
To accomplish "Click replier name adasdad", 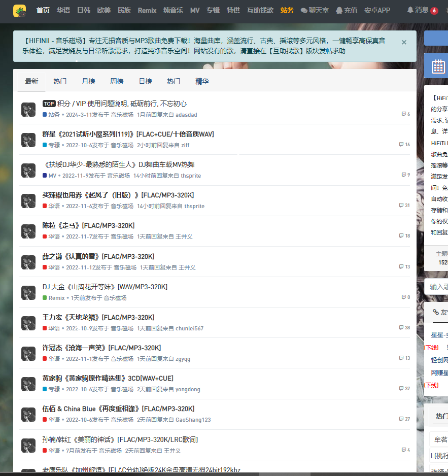I will click(186, 115).
